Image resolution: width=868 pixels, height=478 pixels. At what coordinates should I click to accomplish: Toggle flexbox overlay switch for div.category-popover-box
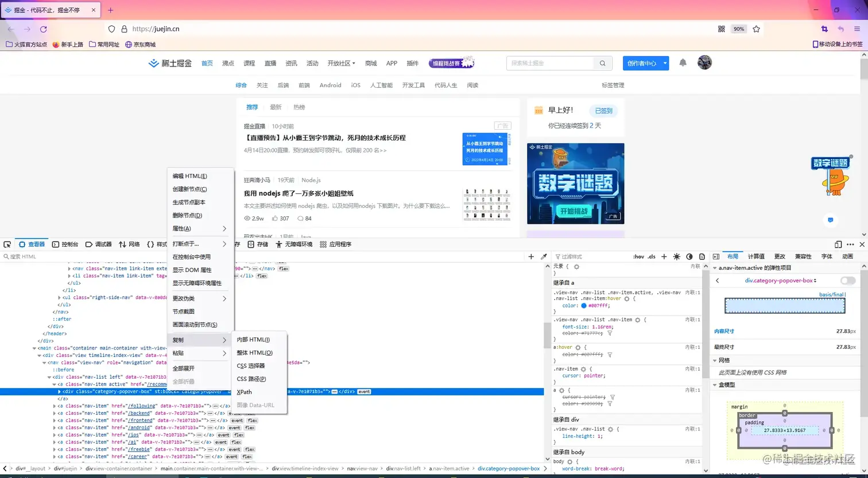(847, 281)
